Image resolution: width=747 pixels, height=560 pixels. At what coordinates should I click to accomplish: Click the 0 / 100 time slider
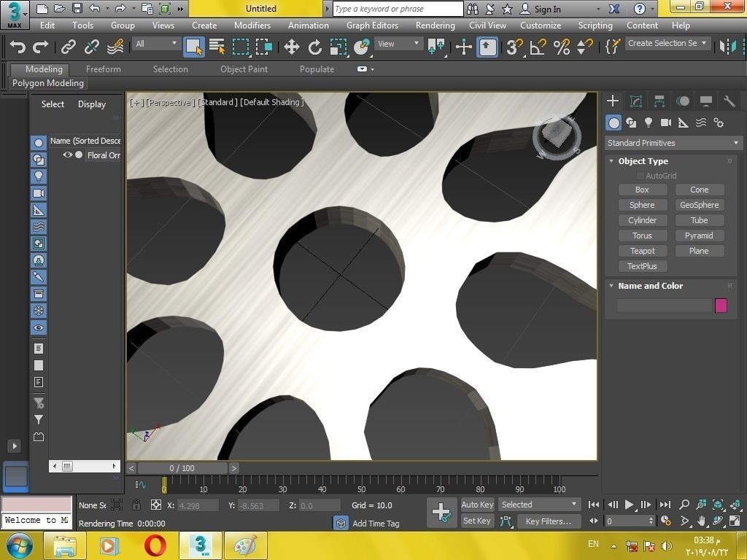182,468
